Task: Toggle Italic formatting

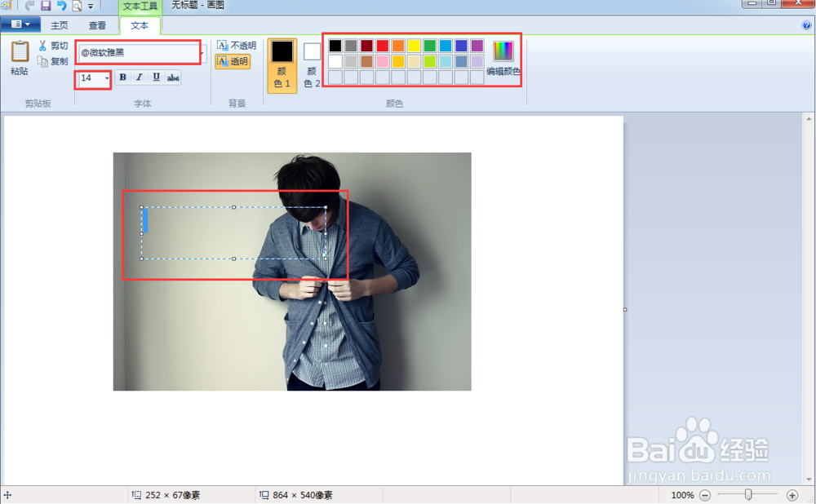Action: pyautogui.click(x=140, y=77)
